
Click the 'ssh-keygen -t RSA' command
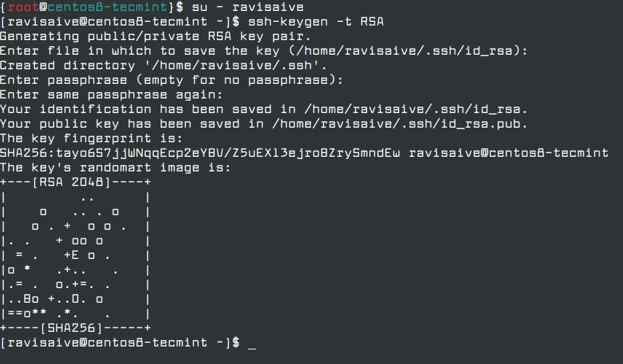coord(316,22)
